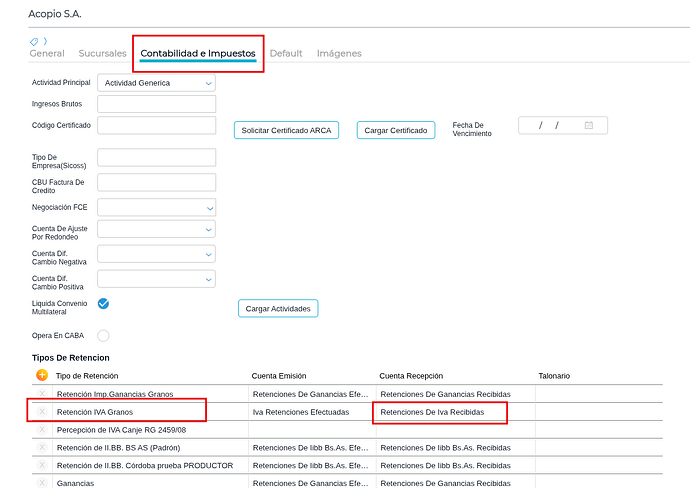The image size is (690, 488).
Task: Add a retention type with the orange plus icon
Action: pos(42,375)
